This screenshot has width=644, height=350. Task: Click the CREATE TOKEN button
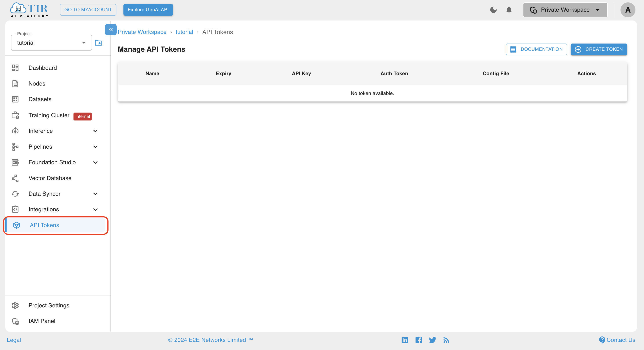point(599,49)
